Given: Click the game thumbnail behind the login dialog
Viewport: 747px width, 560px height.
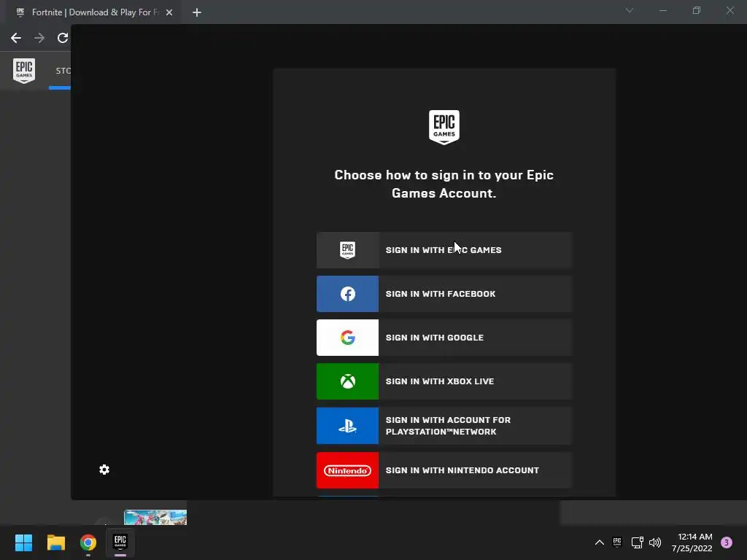Looking at the screenshot, I should click(155, 518).
